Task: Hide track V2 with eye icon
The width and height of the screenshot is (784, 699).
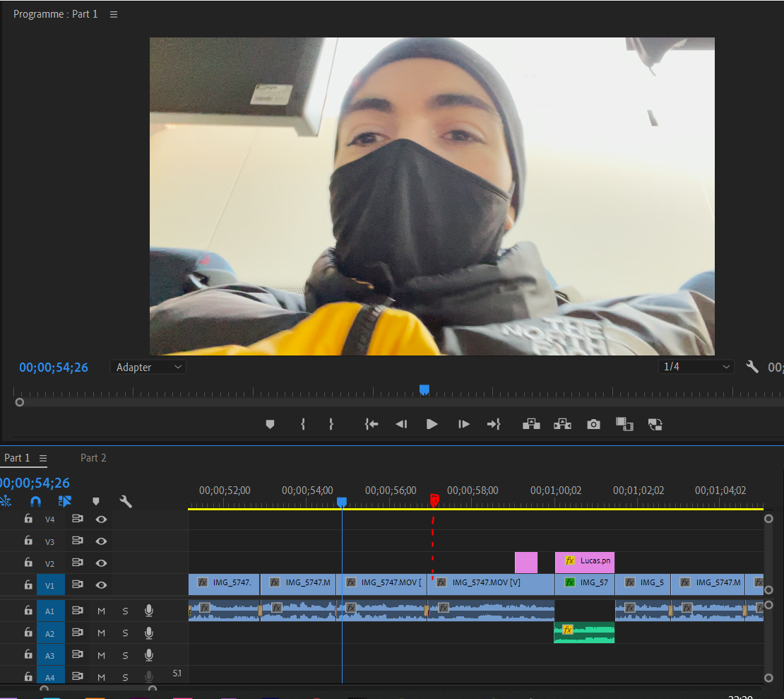Action: [102, 563]
